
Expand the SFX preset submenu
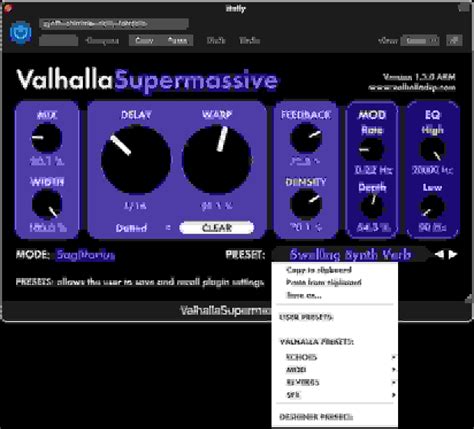pyautogui.click(x=335, y=395)
